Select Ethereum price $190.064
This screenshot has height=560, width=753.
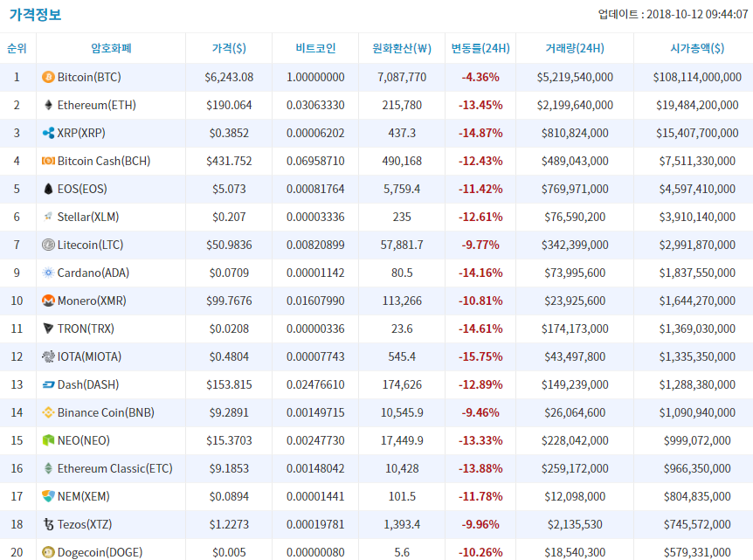229,105
